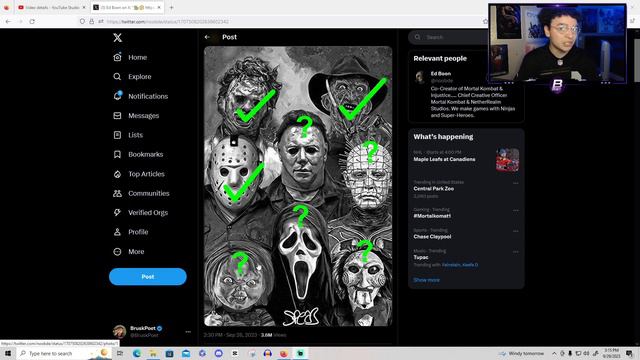This screenshot has width=640, height=360.
Task: Open Explore magnifier icon
Action: (x=117, y=77)
